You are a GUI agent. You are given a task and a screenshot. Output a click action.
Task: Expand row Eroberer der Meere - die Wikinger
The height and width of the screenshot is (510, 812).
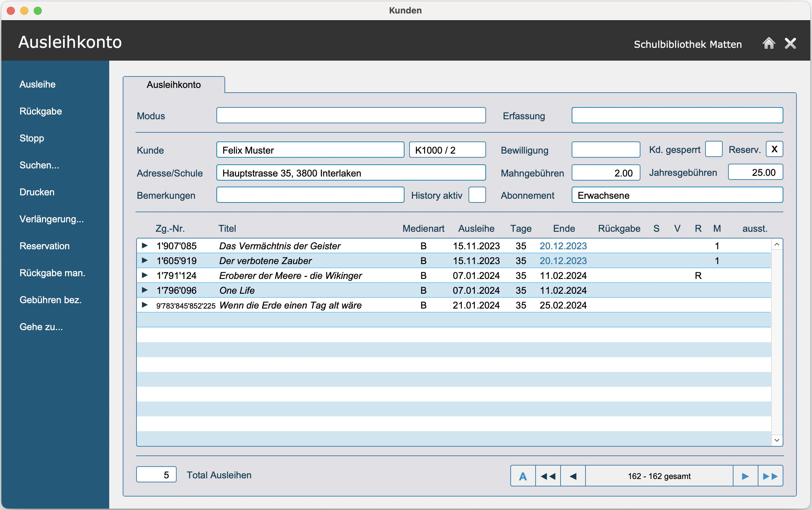coord(145,275)
